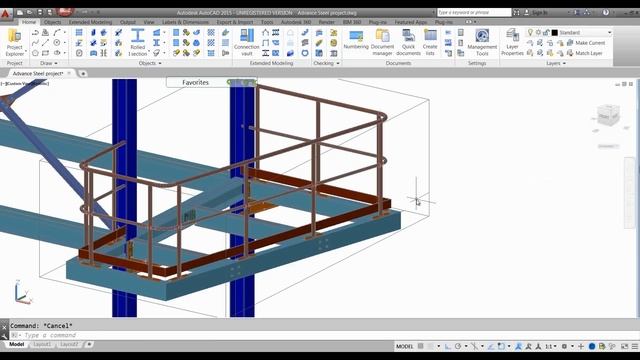640x360 pixels.
Task: Click the MODEL status bar button
Action: coord(404,347)
